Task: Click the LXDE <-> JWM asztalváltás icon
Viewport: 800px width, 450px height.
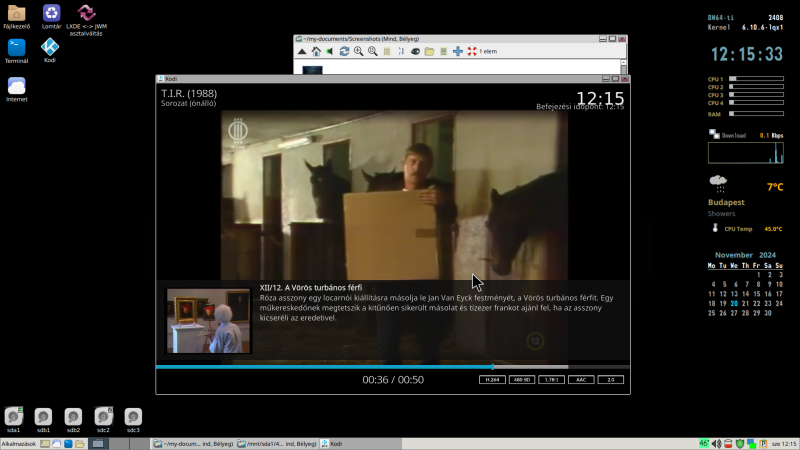Action: click(86, 20)
